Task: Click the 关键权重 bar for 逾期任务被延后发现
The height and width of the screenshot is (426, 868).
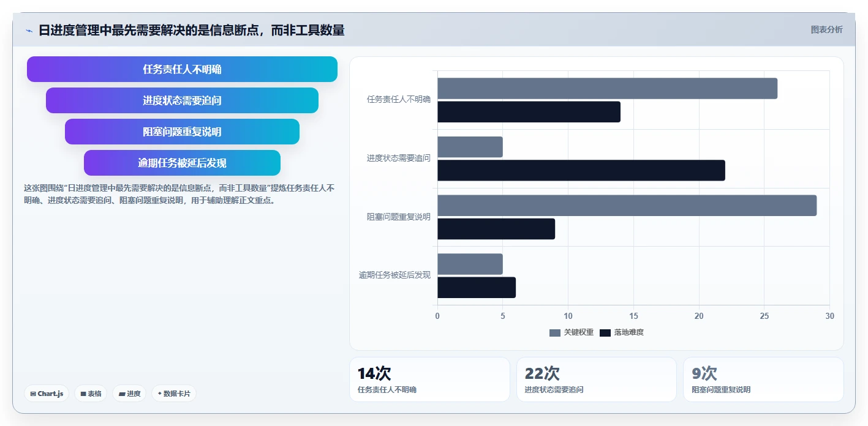Action: (x=470, y=264)
